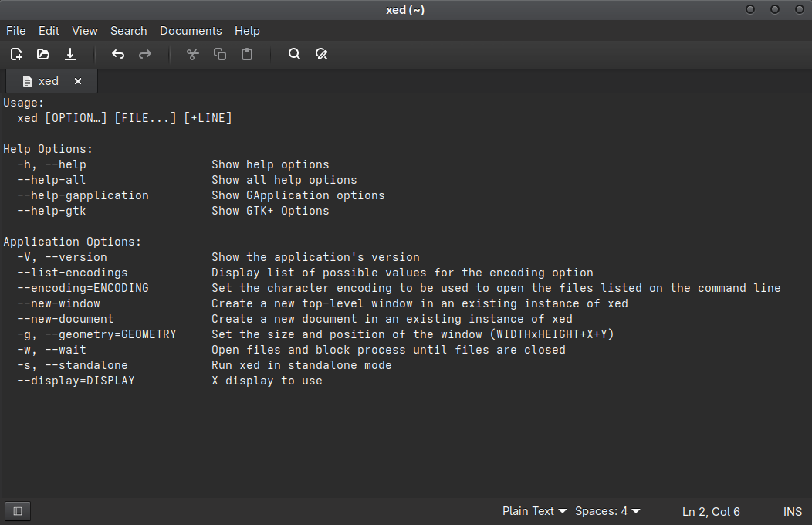Click the '--display=DISPLAY' option text
Screen dimensions: 812x525
(76, 381)
